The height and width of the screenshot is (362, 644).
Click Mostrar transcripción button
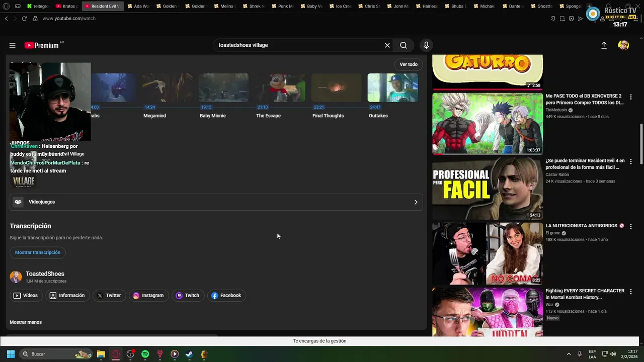[x=38, y=252]
